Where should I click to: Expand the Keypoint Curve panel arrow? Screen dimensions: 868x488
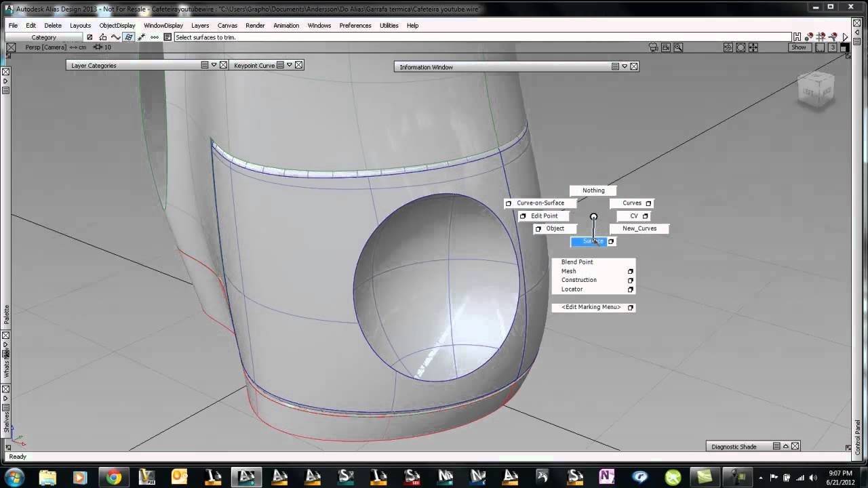pyautogui.click(x=289, y=65)
